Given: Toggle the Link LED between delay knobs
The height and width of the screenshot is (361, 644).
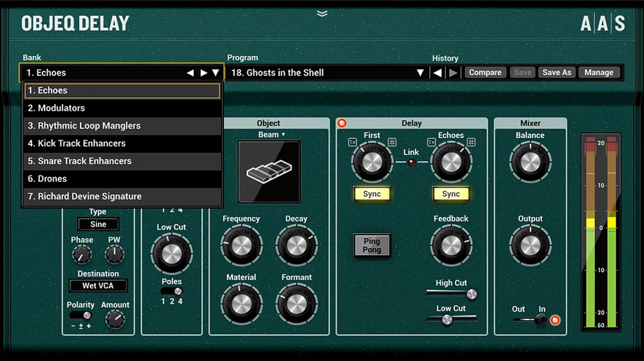Looking at the screenshot, I should 412,162.
